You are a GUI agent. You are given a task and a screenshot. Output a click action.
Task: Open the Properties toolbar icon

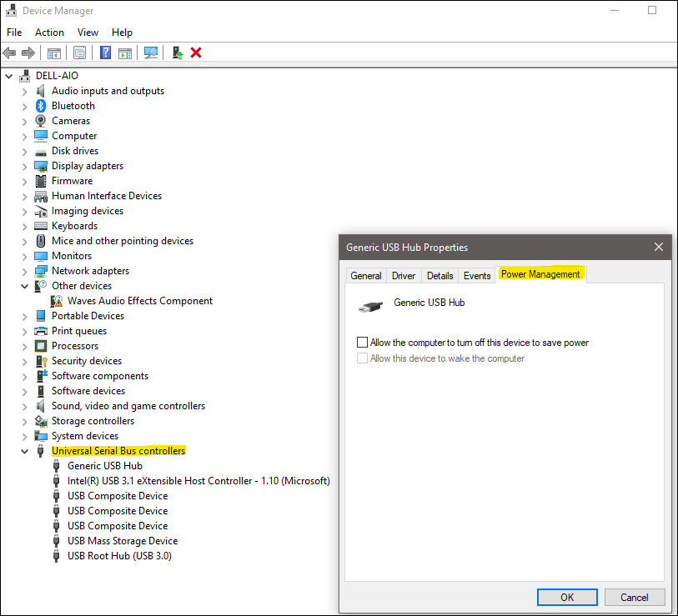click(x=79, y=53)
